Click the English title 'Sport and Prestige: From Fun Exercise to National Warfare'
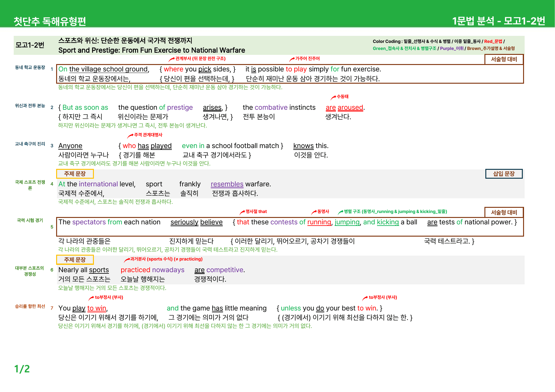Screen dimensions: 555x392 pyautogui.click(x=152, y=50)
